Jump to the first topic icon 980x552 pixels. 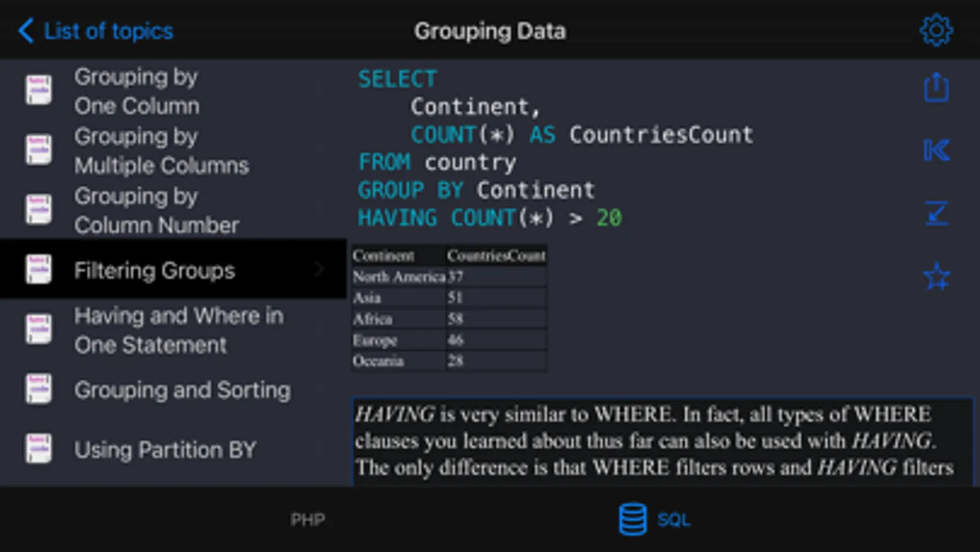coord(936,150)
